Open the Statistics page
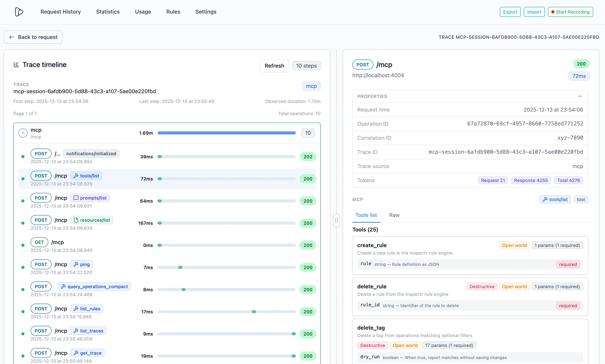 tap(108, 11)
